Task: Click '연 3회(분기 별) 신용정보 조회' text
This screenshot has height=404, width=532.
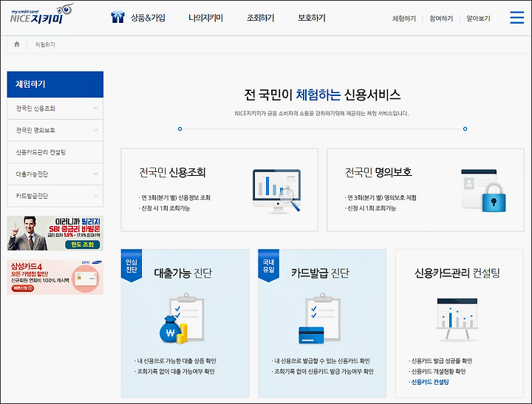Action: [x=176, y=198]
